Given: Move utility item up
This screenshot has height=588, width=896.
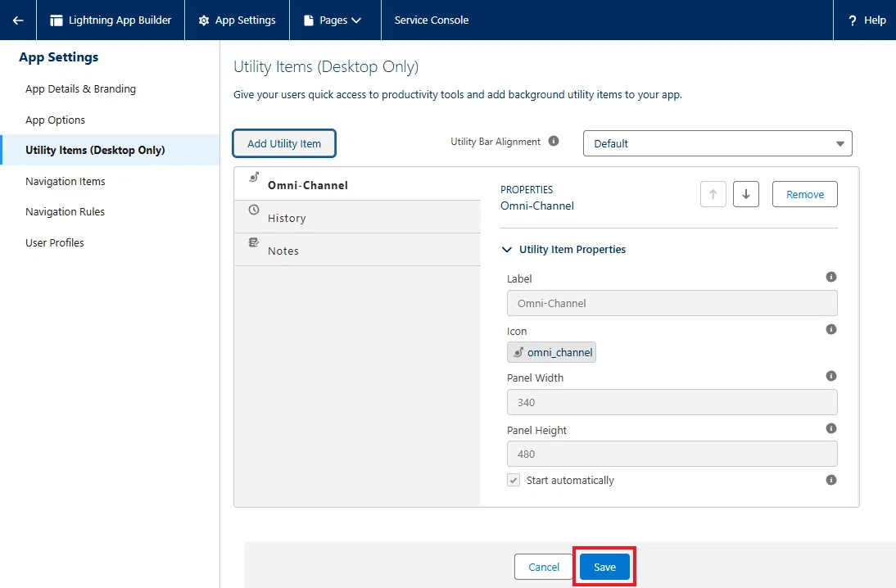Looking at the screenshot, I should [x=713, y=194].
